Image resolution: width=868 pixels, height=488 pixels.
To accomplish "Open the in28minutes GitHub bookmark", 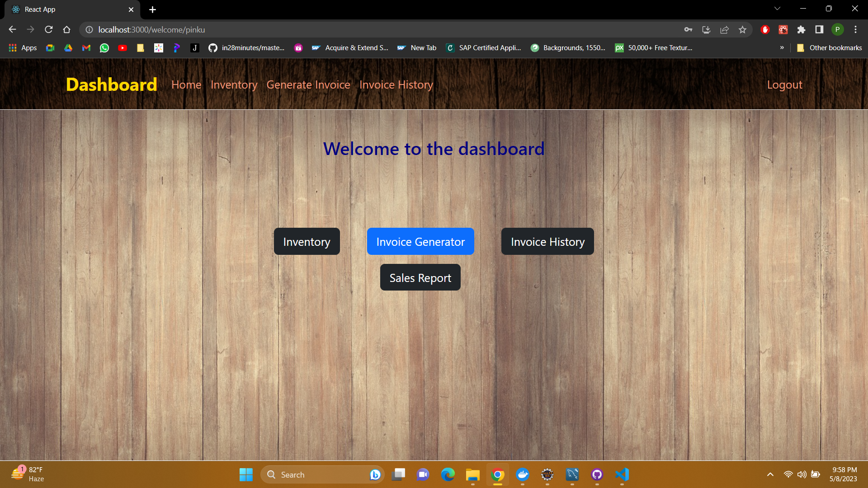I will (247, 47).
